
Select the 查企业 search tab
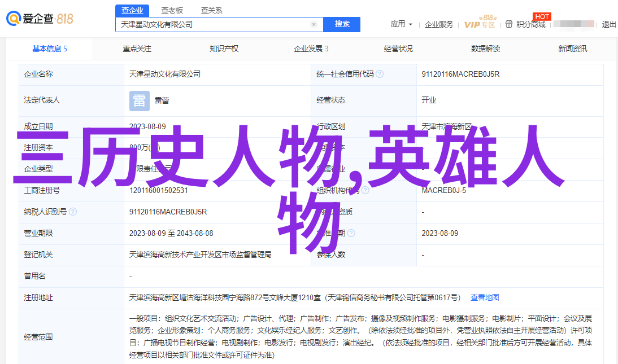pos(132,11)
